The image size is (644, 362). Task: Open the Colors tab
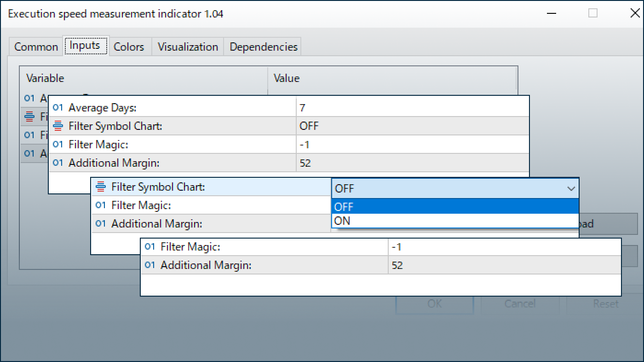point(129,47)
